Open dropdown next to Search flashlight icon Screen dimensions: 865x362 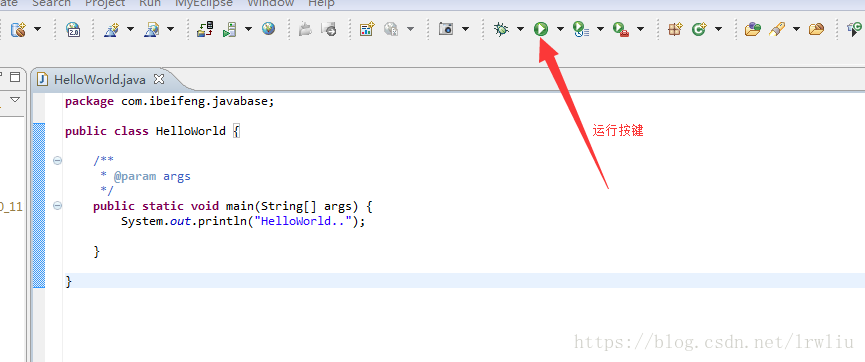pyautogui.click(x=796, y=29)
